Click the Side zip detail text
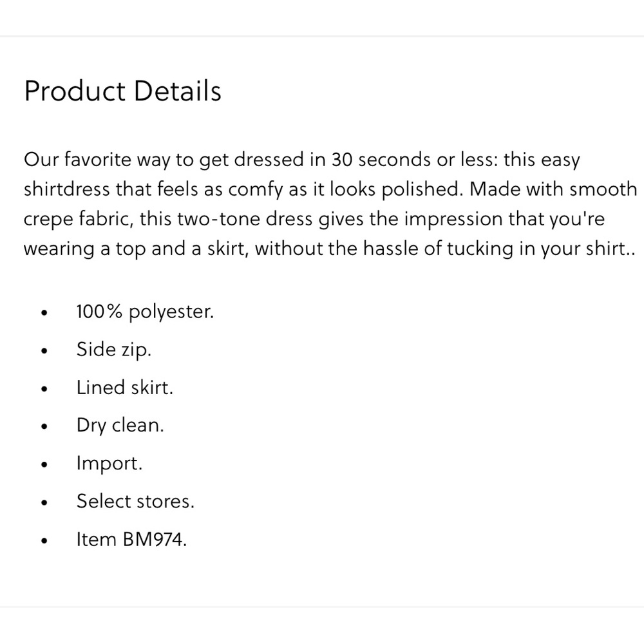The width and height of the screenshot is (644, 644). (113, 350)
